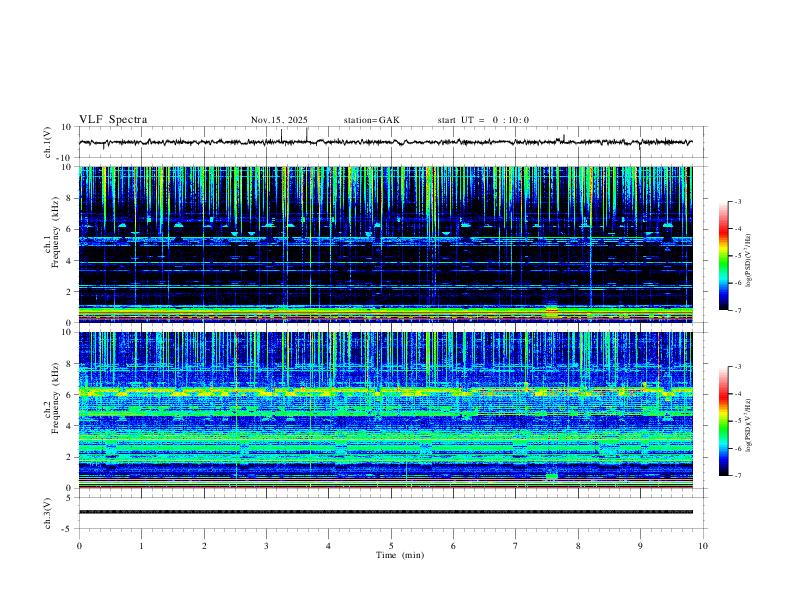Click time tick label '3' on x-axis

(x=266, y=546)
